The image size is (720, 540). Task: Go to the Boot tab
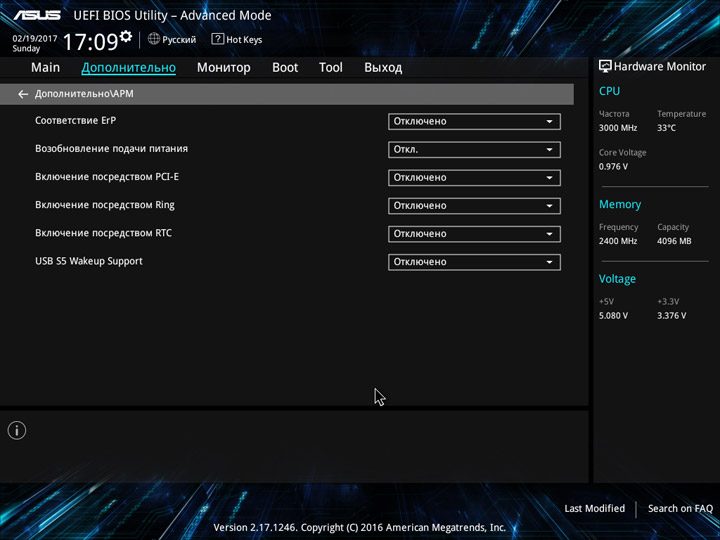pos(285,68)
